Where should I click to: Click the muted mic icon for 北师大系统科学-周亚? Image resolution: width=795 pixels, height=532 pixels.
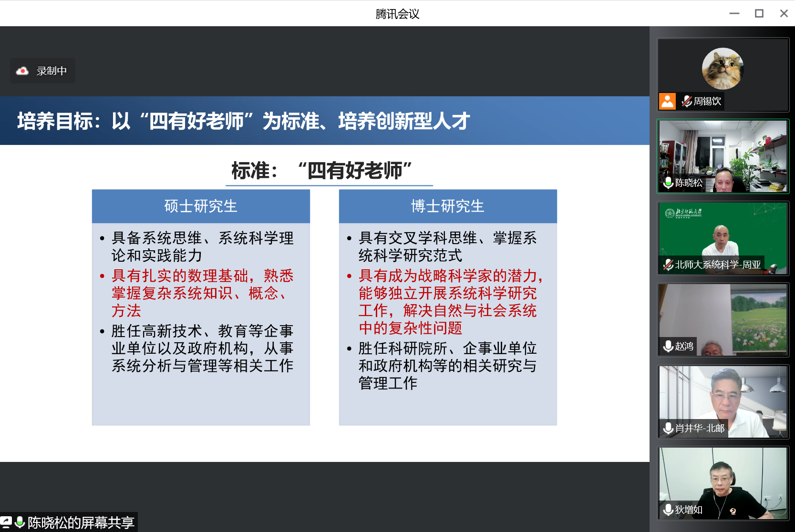(668, 265)
